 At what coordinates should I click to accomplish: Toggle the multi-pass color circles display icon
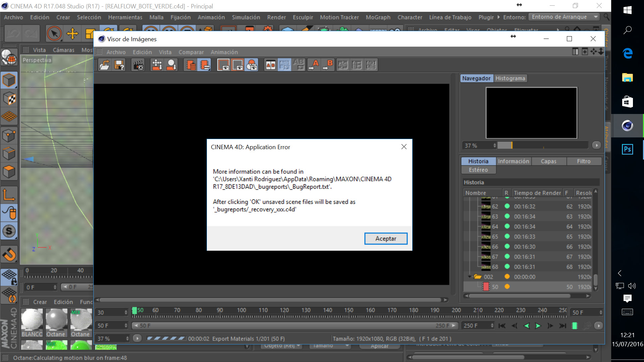pos(252,65)
